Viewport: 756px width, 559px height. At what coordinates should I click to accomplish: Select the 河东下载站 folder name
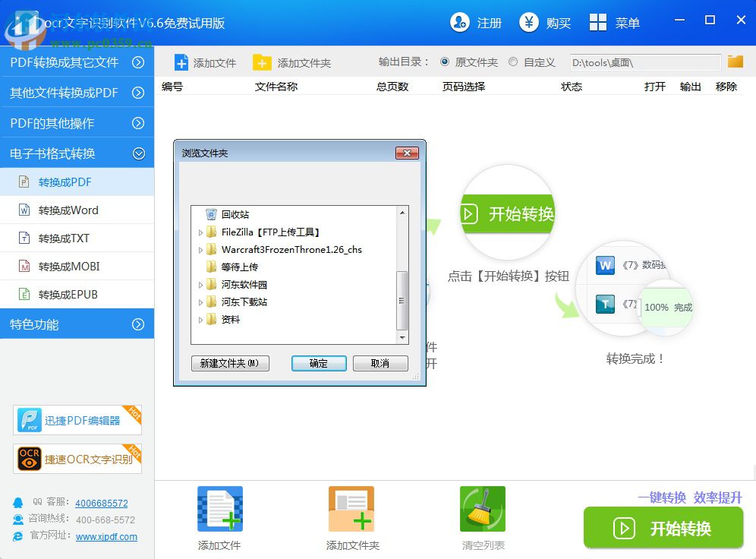pyautogui.click(x=244, y=302)
